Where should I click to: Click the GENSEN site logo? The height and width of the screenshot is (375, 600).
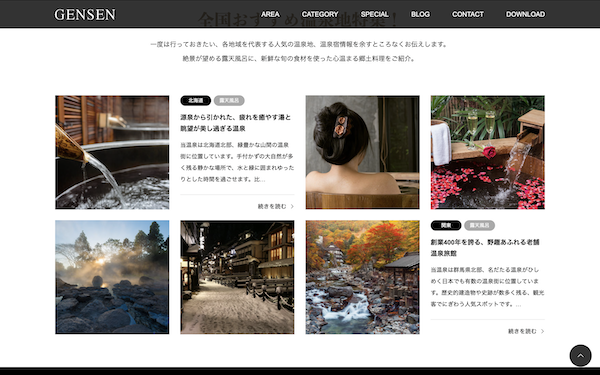pos(85,15)
